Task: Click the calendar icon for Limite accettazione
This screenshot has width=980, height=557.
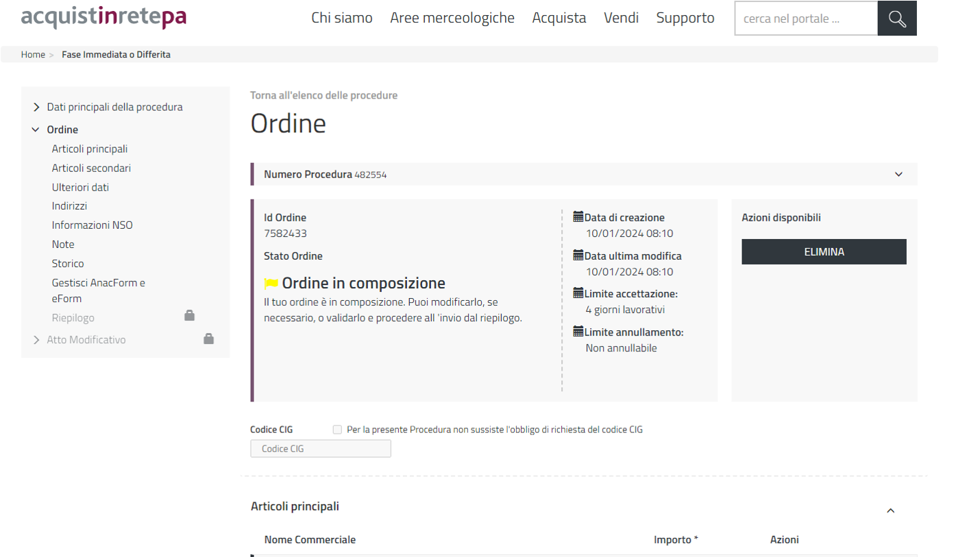Action: click(x=578, y=293)
